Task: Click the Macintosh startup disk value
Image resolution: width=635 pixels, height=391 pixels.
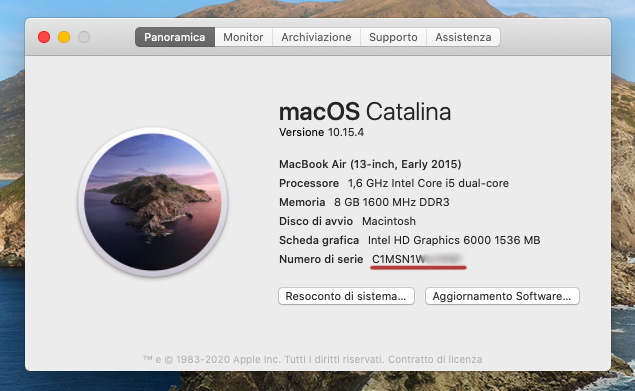Action: (x=389, y=221)
